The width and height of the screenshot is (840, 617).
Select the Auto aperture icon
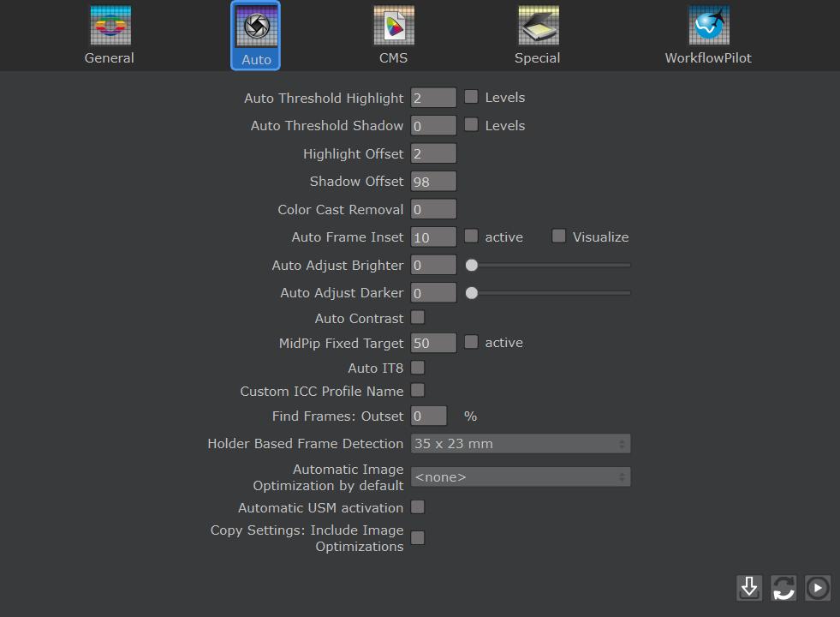256,27
